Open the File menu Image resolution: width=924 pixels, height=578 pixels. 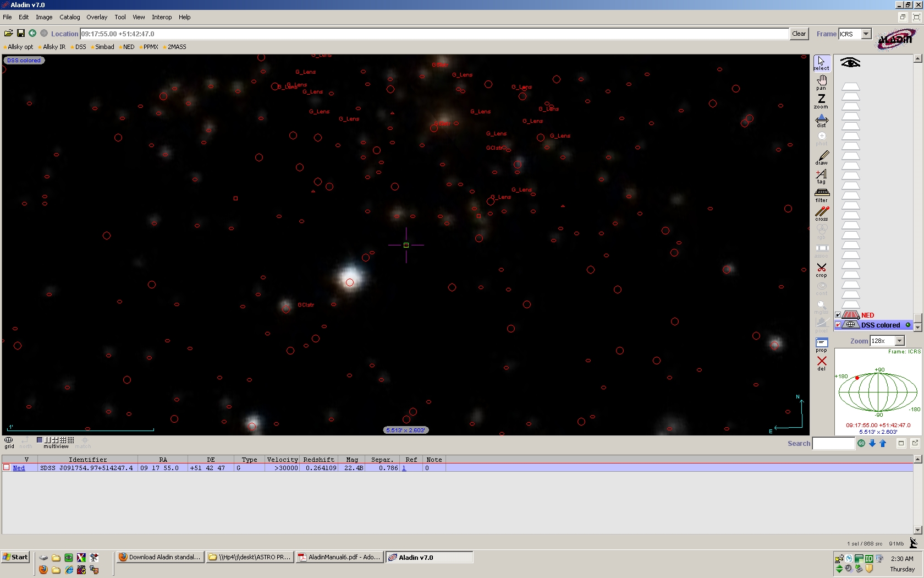click(x=7, y=17)
